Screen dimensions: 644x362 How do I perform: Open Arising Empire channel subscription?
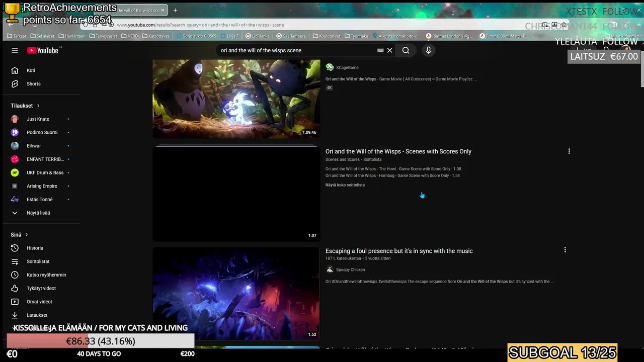[x=42, y=186]
